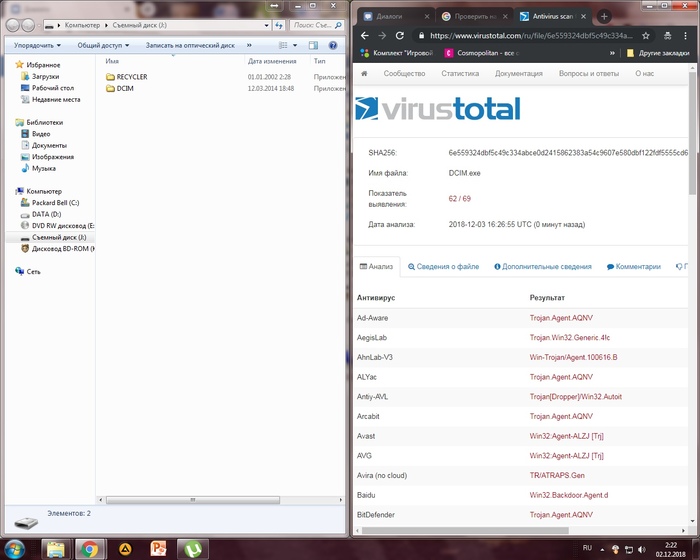Switch to Дополнительные сведения tab
The height and width of the screenshot is (560, 700).
[543, 267]
